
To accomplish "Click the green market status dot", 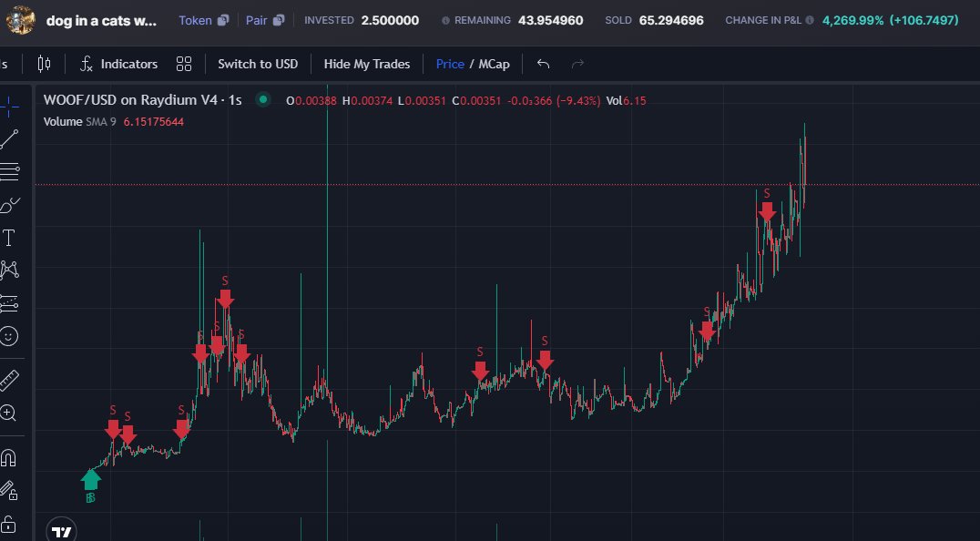I will click(263, 99).
